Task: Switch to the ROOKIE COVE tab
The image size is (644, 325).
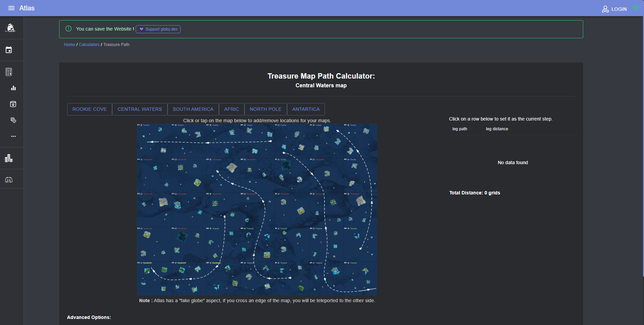Action: pyautogui.click(x=90, y=109)
